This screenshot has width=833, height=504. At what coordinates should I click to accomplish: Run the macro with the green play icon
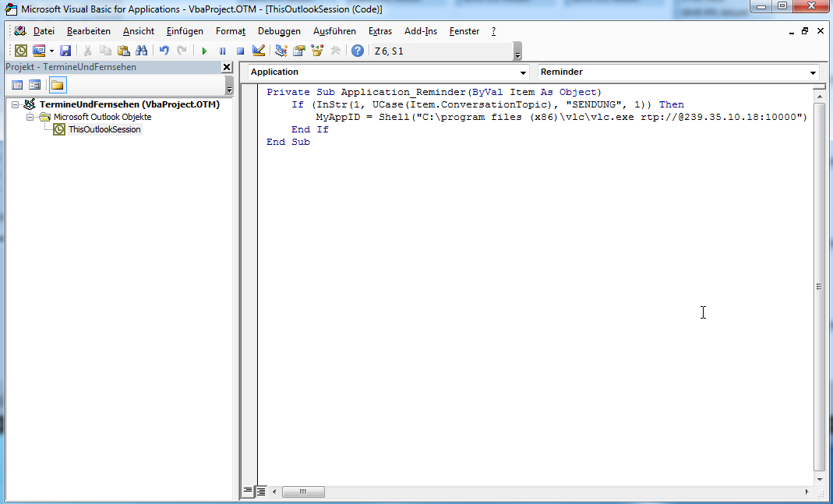204,51
